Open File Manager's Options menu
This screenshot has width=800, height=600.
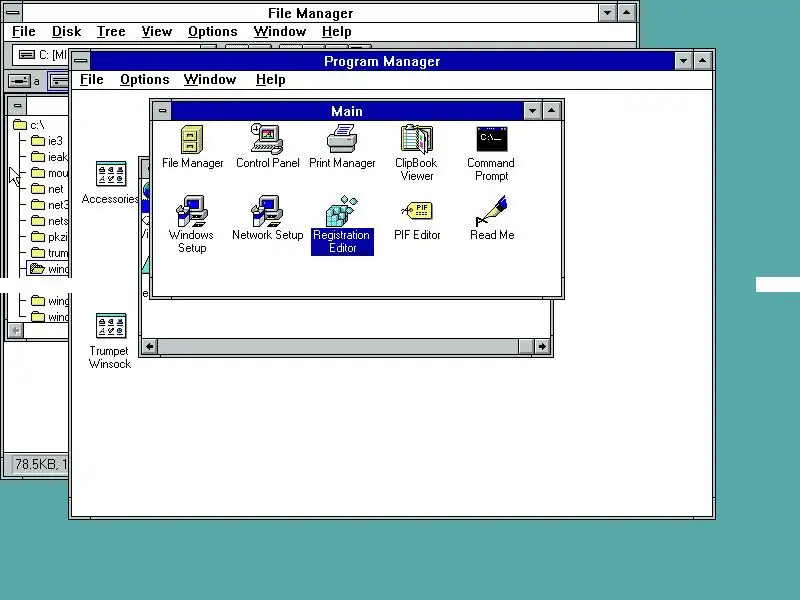tap(212, 32)
